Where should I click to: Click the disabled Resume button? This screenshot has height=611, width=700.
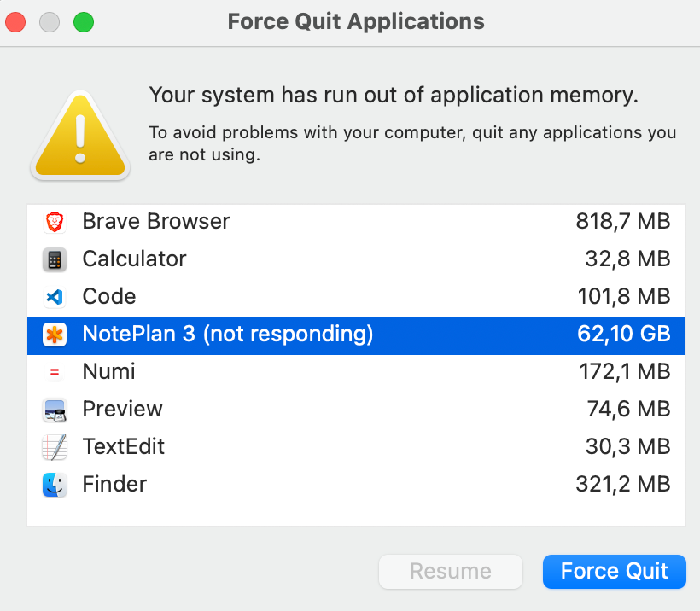click(451, 571)
